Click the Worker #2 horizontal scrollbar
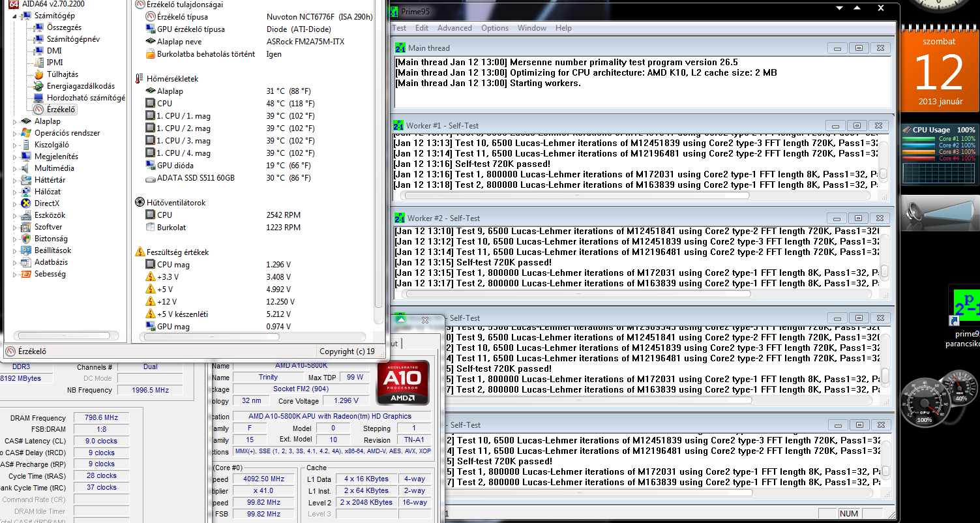This screenshot has width=980, height=523. point(636,293)
